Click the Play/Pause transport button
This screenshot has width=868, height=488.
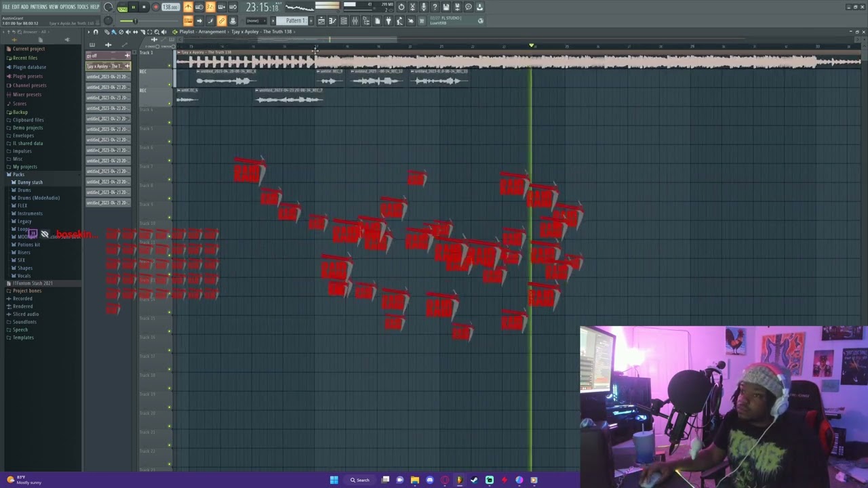pos(134,7)
